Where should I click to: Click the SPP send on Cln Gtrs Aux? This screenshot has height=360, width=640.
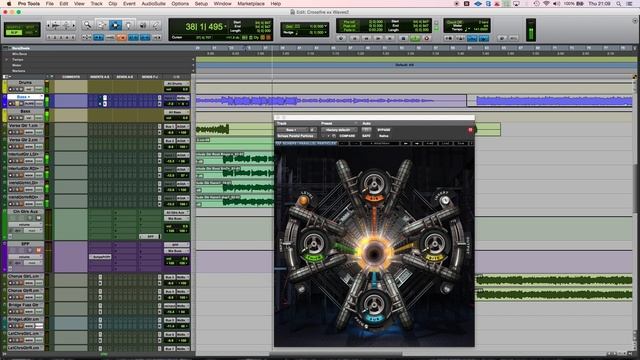pos(149,236)
